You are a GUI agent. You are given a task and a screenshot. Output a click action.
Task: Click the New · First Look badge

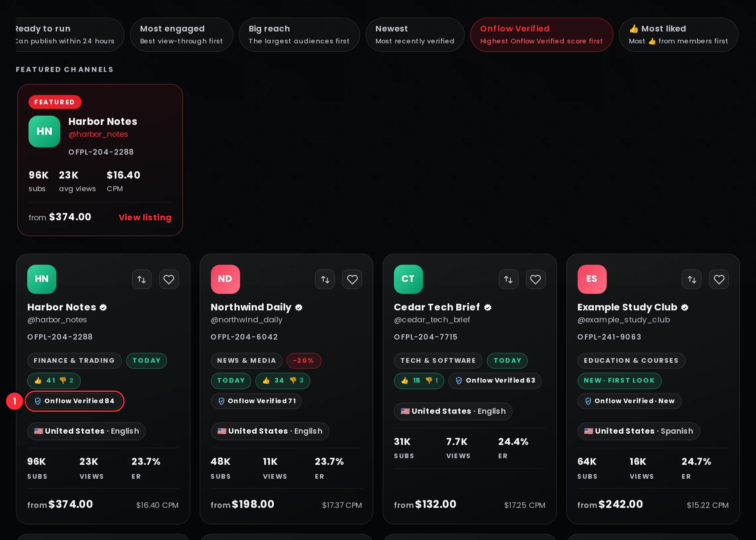pyautogui.click(x=619, y=381)
